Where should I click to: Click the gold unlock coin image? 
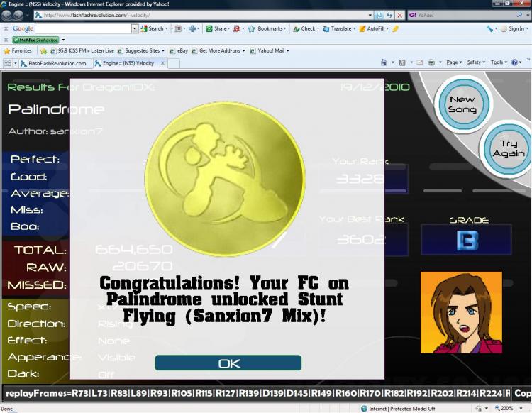225,179
